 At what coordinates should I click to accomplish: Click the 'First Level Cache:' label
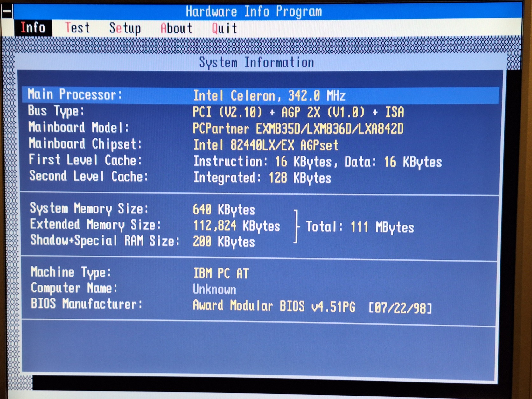85,160
